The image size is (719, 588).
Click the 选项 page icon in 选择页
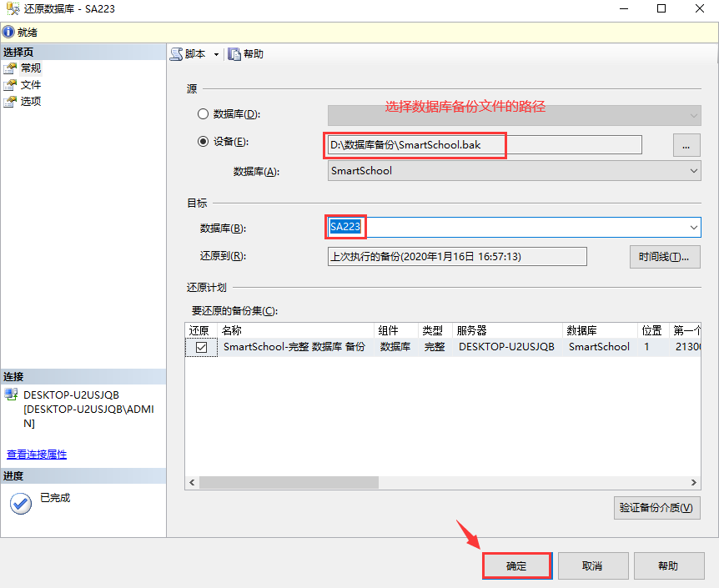click(x=10, y=100)
